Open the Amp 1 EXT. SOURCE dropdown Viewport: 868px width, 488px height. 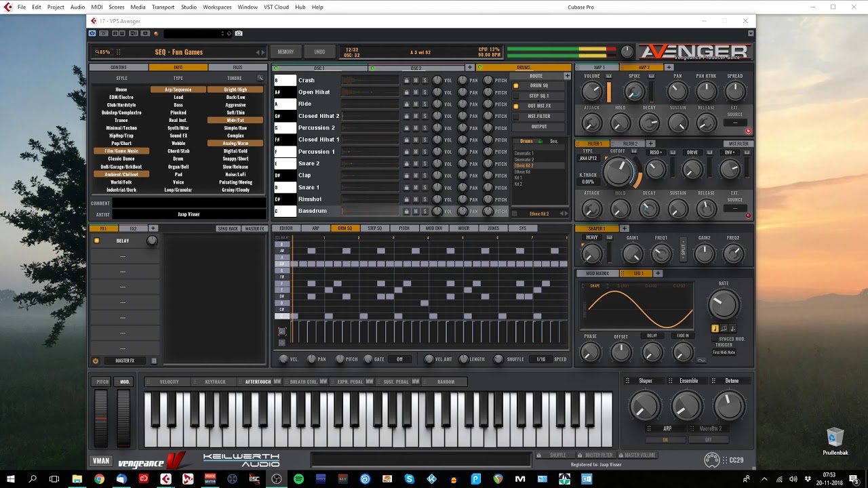[735, 123]
